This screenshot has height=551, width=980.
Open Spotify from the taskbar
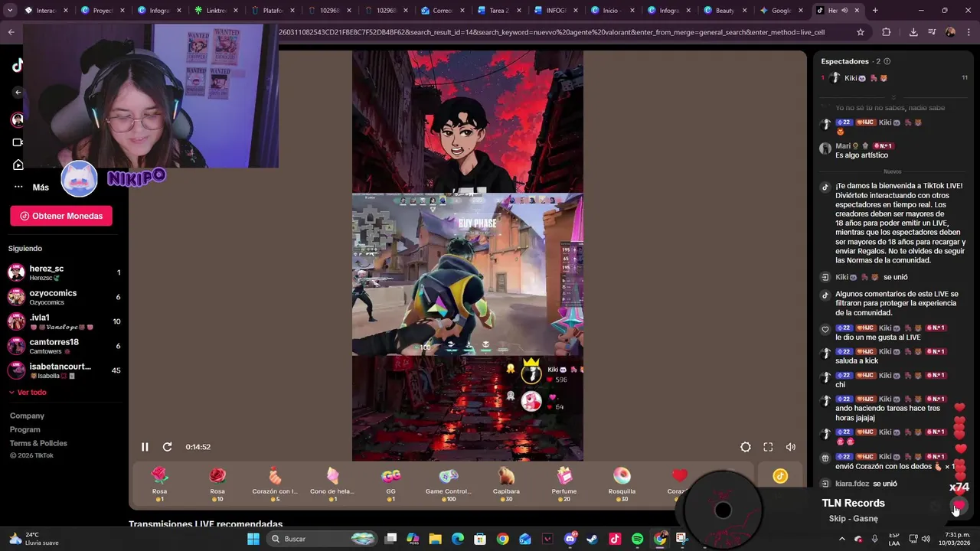click(638, 539)
